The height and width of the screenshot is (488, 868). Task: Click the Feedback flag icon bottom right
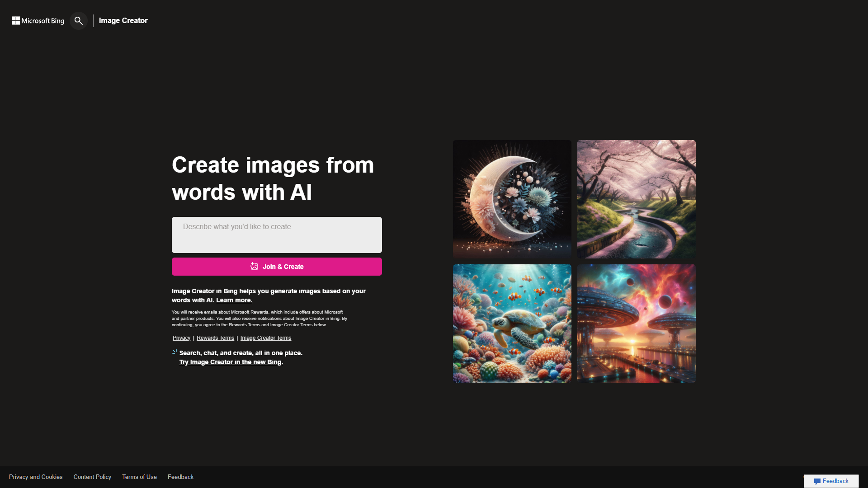click(x=818, y=481)
